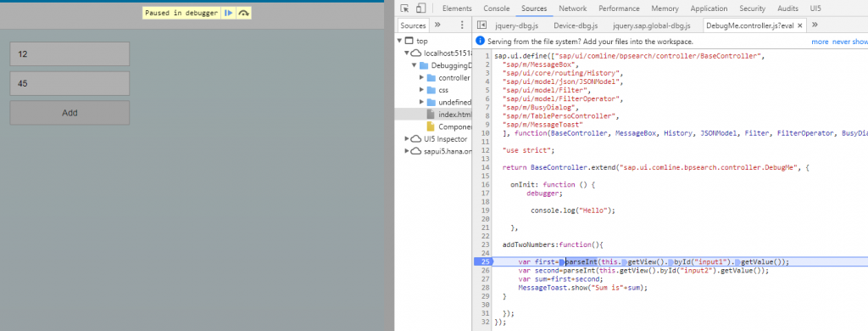Resume script execution in paused debugger overlay
Screen dimensions: 868x331
click(x=228, y=13)
